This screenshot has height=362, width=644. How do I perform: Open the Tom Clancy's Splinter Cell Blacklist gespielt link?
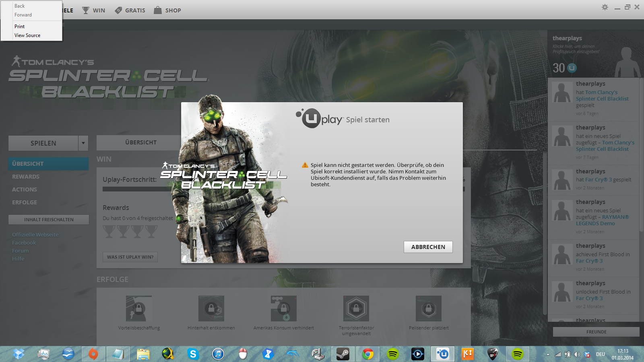(x=602, y=96)
